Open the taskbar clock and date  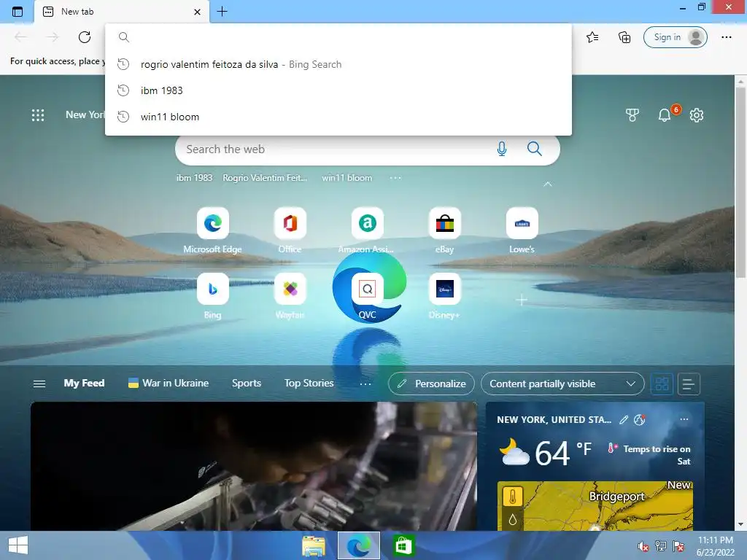click(x=716, y=546)
